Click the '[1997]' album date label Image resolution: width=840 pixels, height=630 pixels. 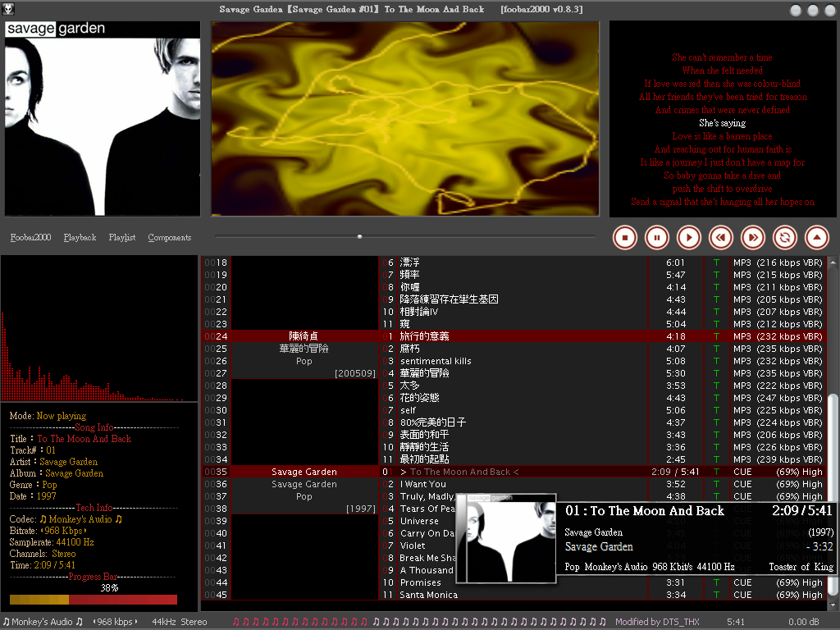[x=361, y=509]
